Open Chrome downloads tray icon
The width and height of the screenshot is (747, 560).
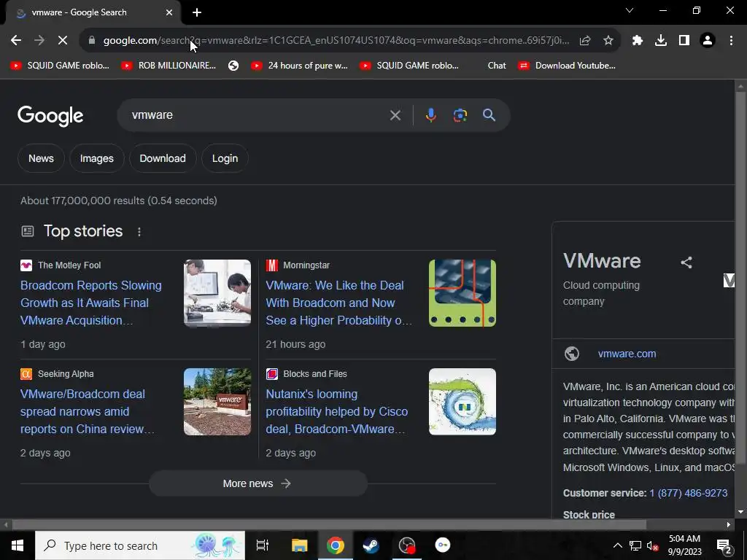661,41
